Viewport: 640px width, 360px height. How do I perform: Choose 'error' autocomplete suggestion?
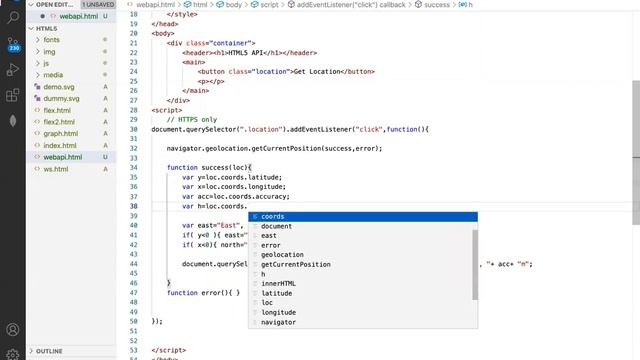363,245
